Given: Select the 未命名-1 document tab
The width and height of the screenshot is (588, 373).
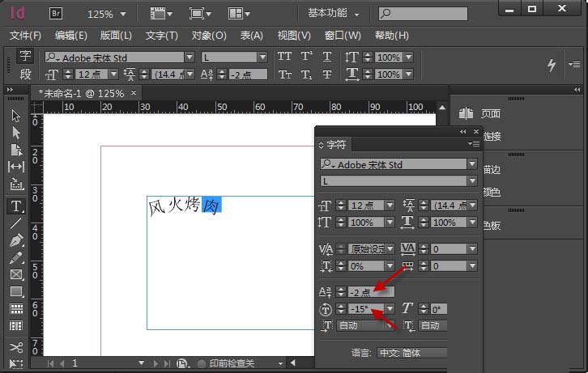Looking at the screenshot, I should (x=81, y=93).
